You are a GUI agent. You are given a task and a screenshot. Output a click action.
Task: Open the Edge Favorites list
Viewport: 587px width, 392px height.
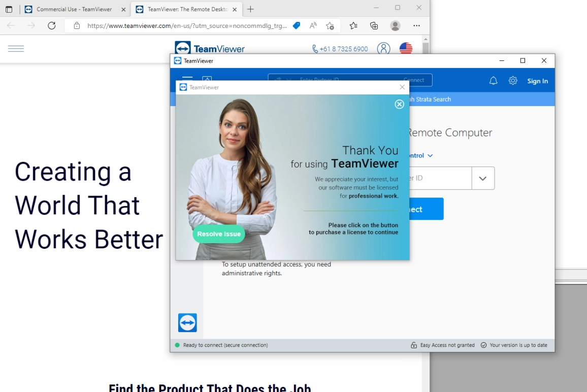(353, 25)
